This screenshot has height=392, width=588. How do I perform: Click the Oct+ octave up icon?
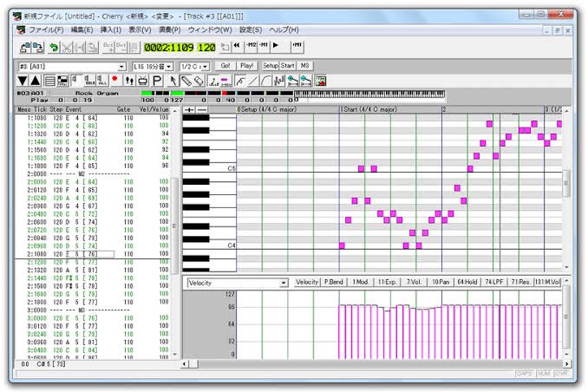[x=108, y=47]
